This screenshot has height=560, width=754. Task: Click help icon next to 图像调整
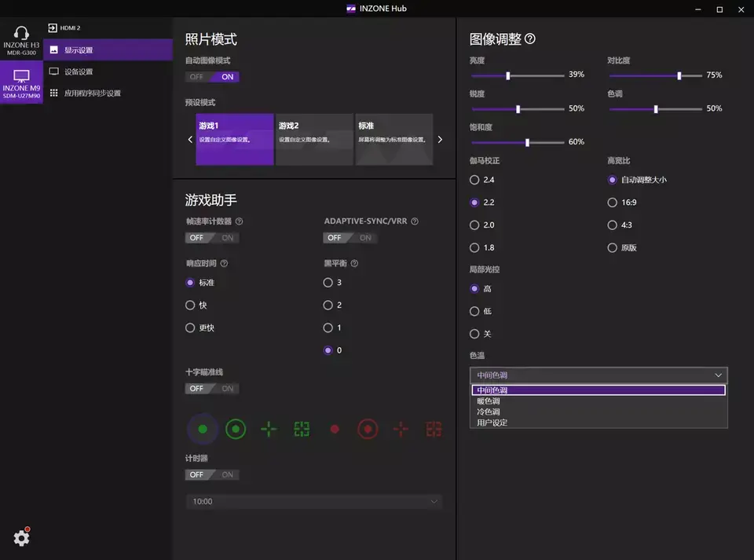(x=530, y=38)
